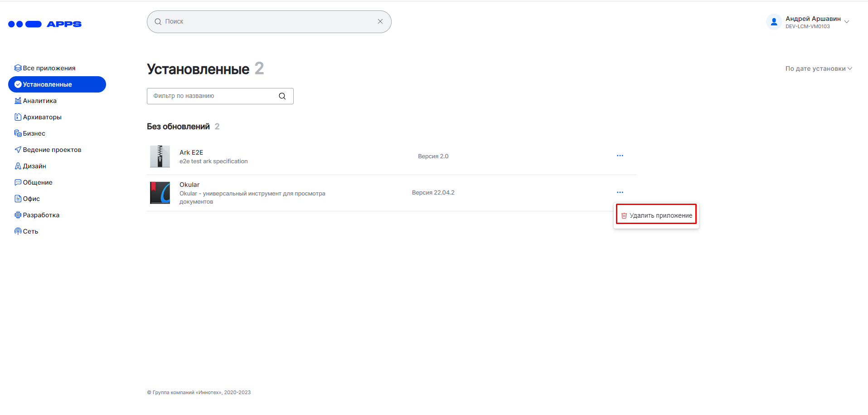Open the Сеть category icon

[18, 231]
